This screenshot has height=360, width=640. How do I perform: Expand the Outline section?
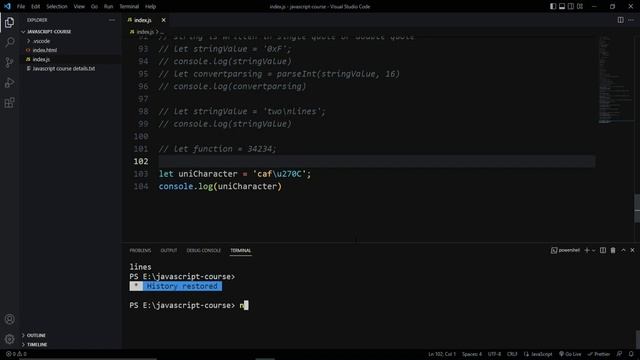pyautogui.click(x=36, y=335)
